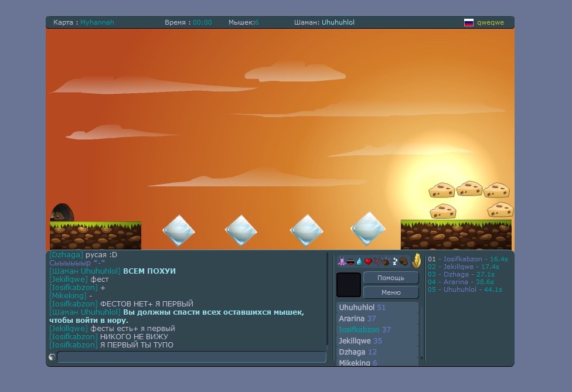Screen dimensions: 572x392
Task: Click the black square avatar box
Action: tap(348, 285)
